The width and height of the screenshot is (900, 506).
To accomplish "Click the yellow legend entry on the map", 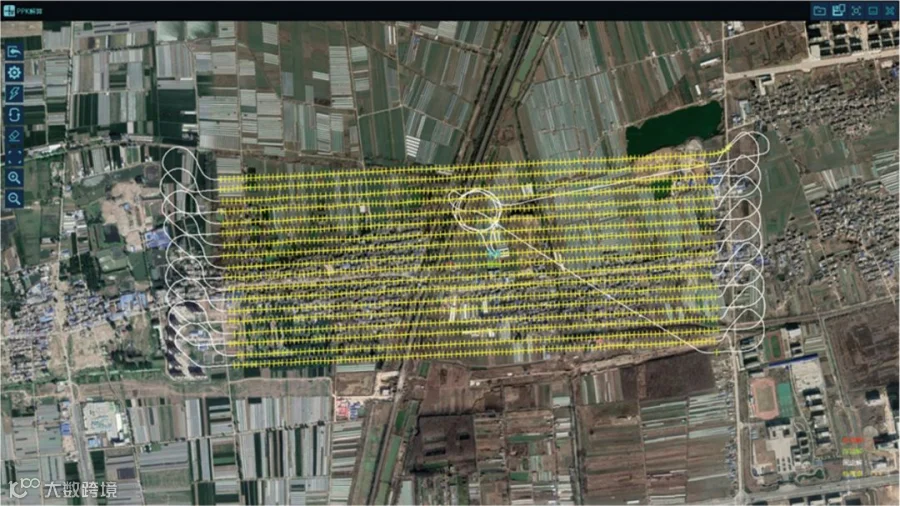I will [852, 474].
